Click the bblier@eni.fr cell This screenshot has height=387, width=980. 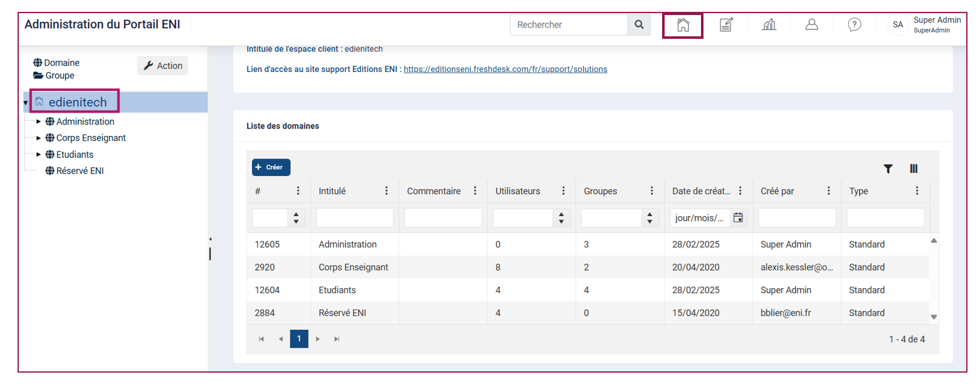796,312
